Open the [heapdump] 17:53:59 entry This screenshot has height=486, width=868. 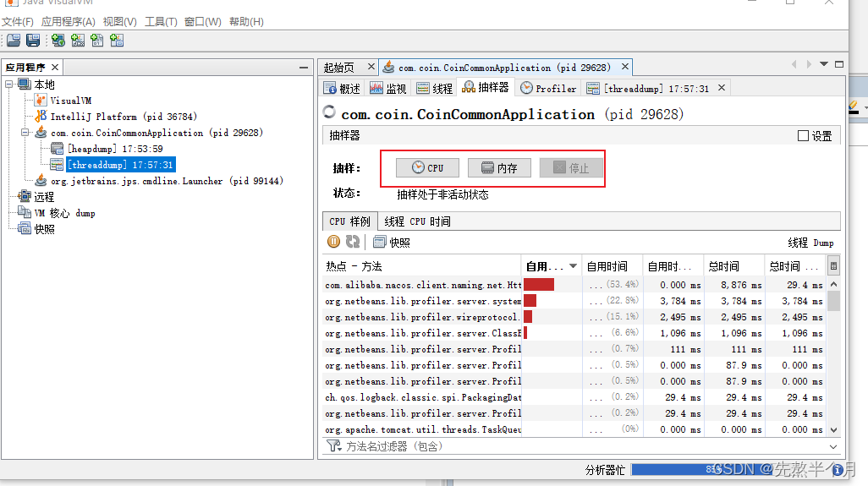pos(114,149)
